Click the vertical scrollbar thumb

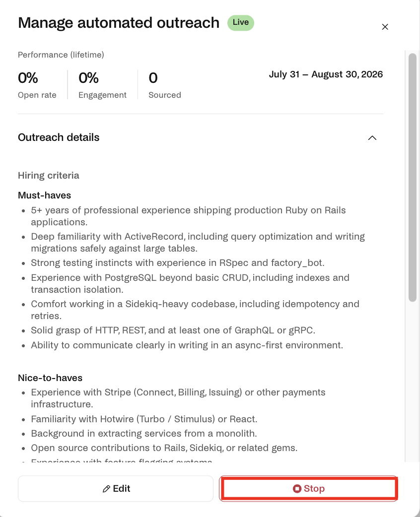413,178
